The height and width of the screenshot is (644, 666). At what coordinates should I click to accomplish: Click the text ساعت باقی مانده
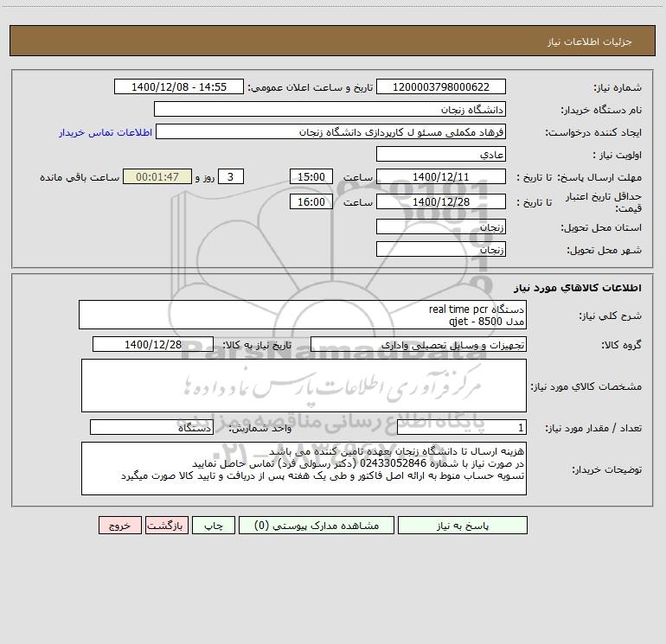tap(80, 177)
